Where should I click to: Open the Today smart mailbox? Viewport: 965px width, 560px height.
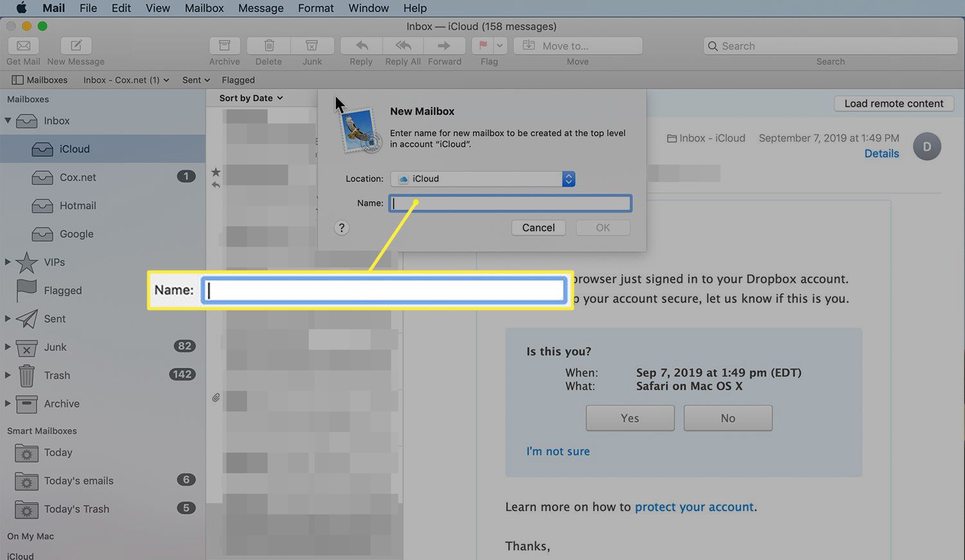[103, 453]
